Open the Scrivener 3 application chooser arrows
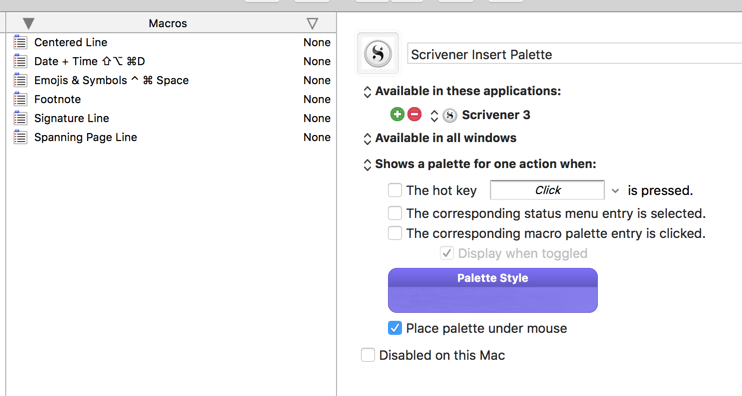 pyautogui.click(x=434, y=115)
